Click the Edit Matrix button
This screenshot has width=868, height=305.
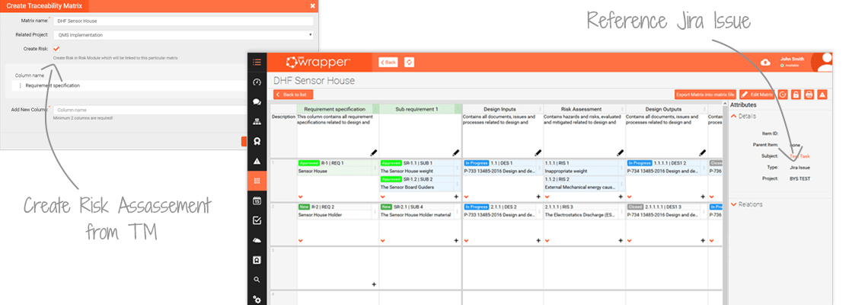[x=758, y=95]
